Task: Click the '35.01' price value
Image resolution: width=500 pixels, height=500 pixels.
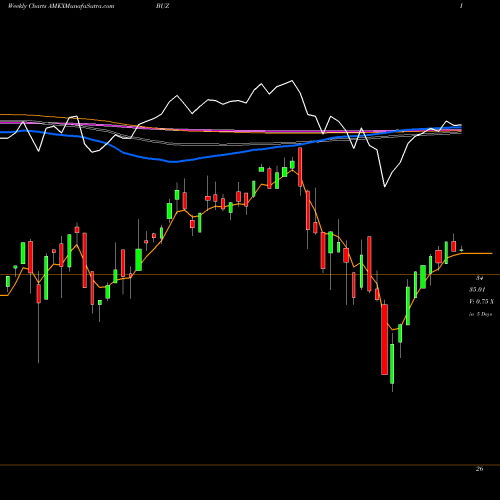Action: pyautogui.click(x=477, y=289)
